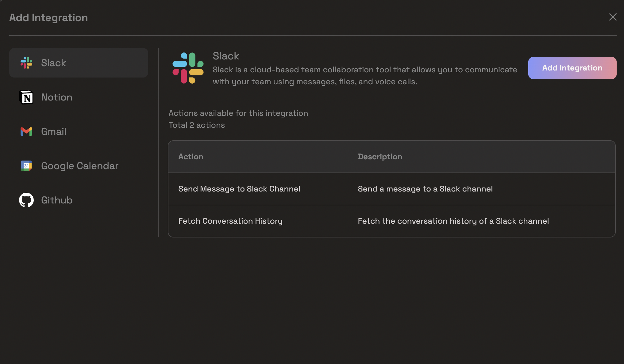Click 'Actions available for this integration' label
This screenshot has height=364, width=624.
[x=238, y=113]
